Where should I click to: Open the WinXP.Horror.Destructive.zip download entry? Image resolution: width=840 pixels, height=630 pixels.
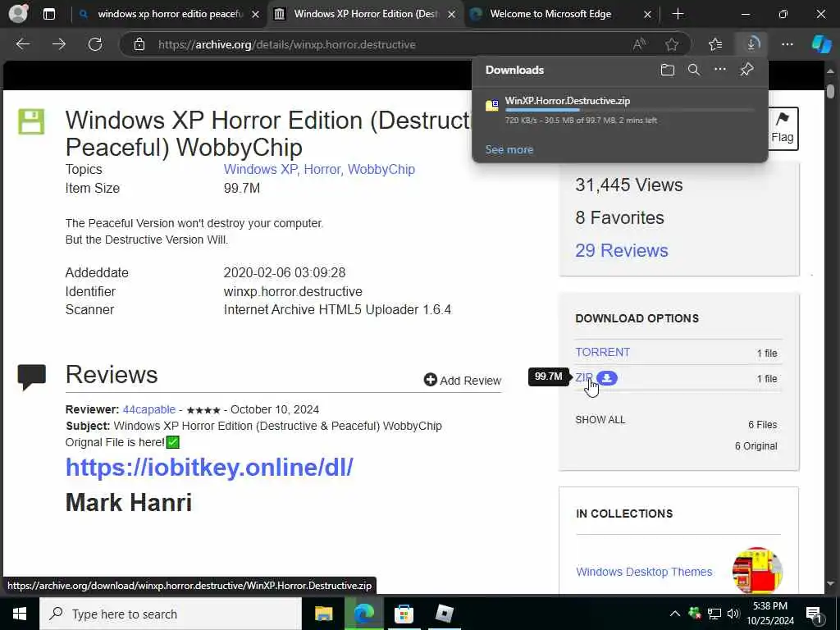[620, 110]
